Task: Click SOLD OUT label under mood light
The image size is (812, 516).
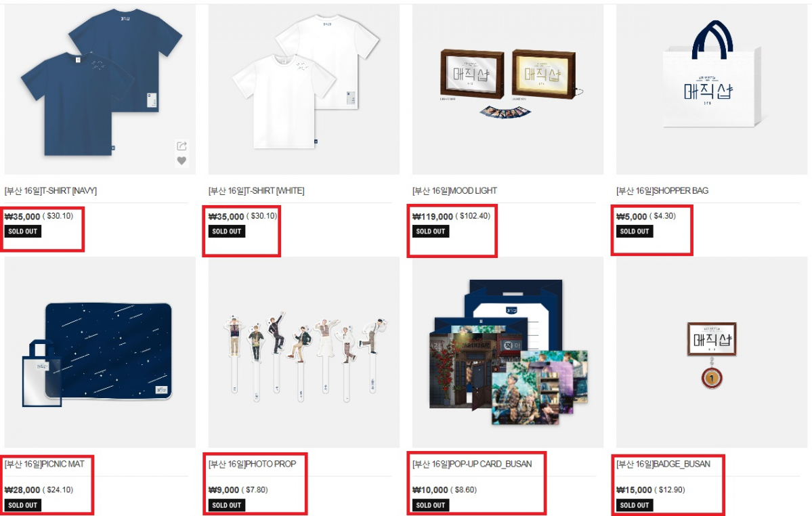Action: pyautogui.click(x=431, y=232)
